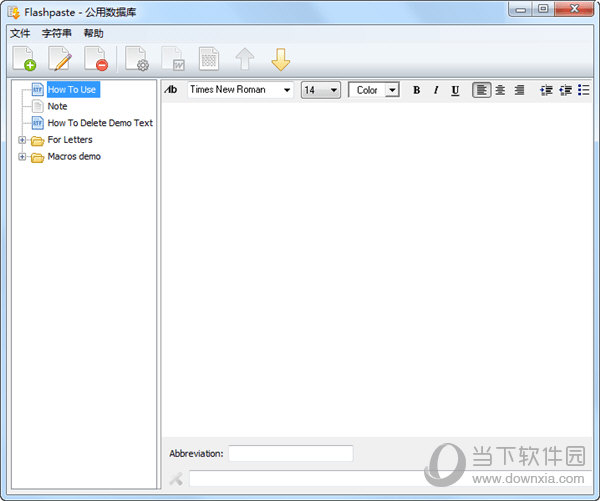This screenshot has height=501, width=600.
Task: Move the item down with the yellow arrow
Action: (280, 59)
